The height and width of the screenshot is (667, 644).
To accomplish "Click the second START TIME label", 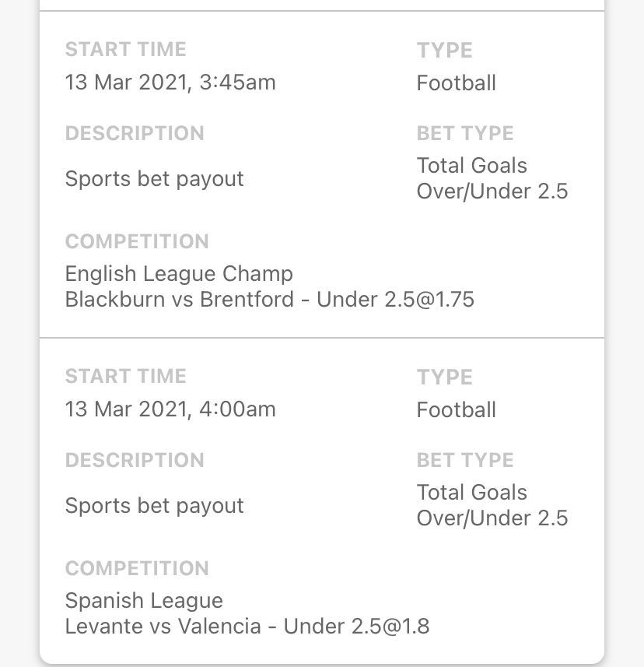I will (x=125, y=377).
